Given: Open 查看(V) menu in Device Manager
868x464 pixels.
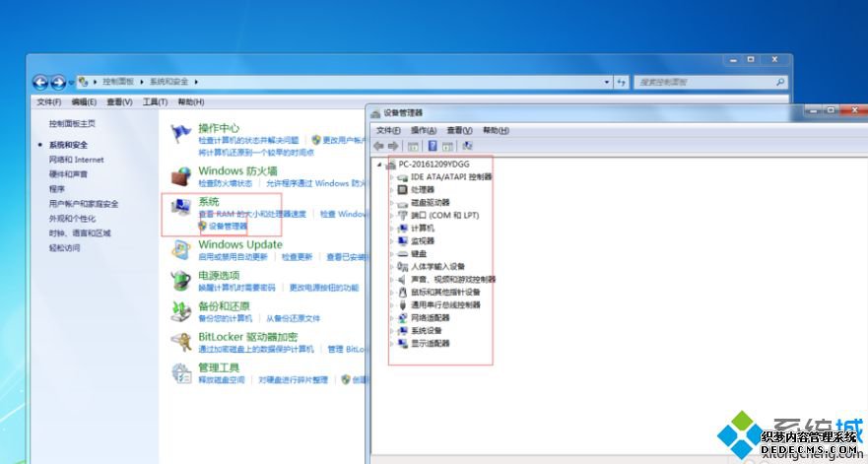Looking at the screenshot, I should (459, 130).
